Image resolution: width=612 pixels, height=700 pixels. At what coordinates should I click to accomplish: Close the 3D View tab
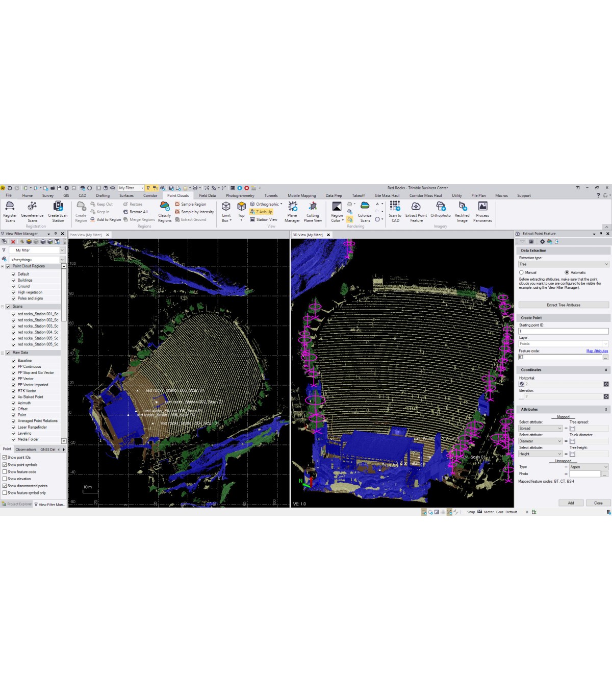tap(328, 235)
